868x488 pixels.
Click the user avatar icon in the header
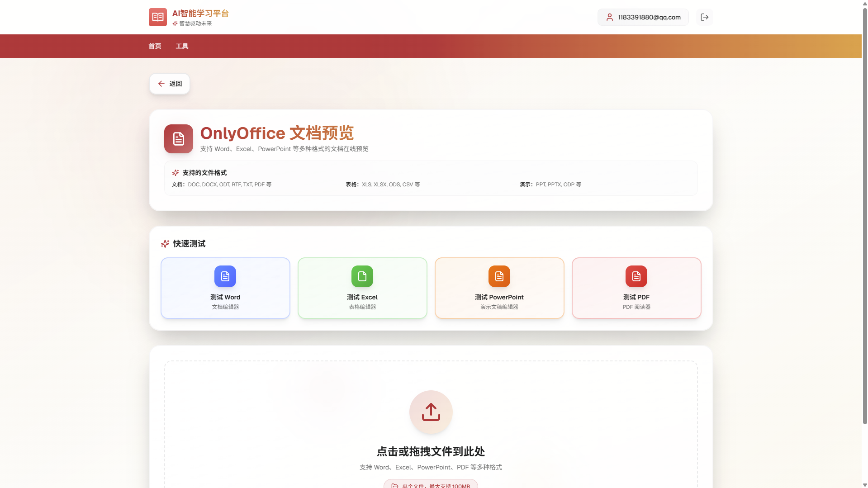(x=610, y=17)
